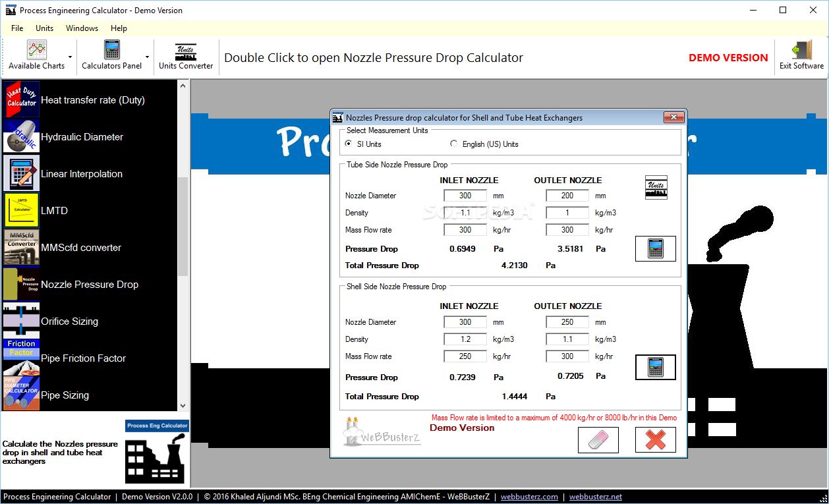The image size is (829, 504).
Task: Calculate shell side pressure drop via calculator icon
Action: click(x=655, y=367)
